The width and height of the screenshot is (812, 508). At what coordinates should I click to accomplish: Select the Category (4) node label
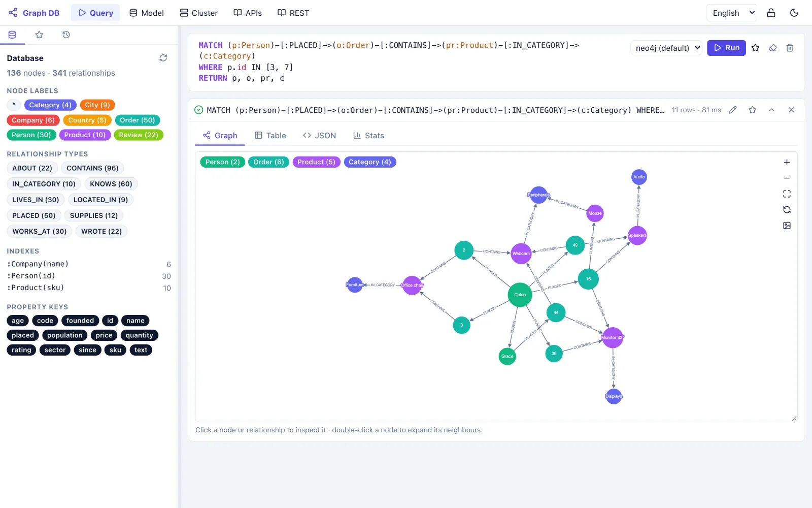click(50, 105)
